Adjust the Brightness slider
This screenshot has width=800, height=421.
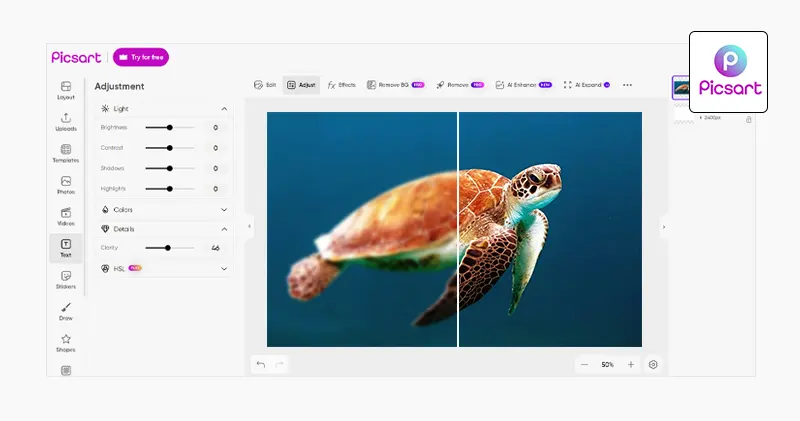169,128
